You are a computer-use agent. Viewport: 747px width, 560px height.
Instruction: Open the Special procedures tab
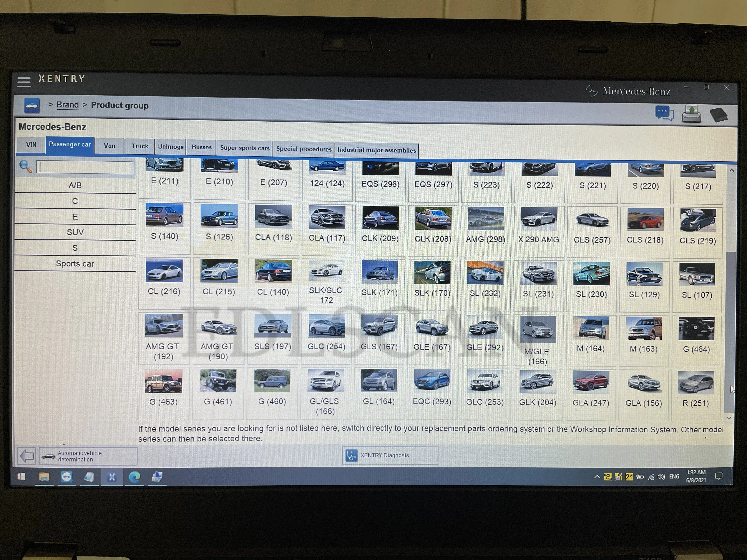coord(304,149)
